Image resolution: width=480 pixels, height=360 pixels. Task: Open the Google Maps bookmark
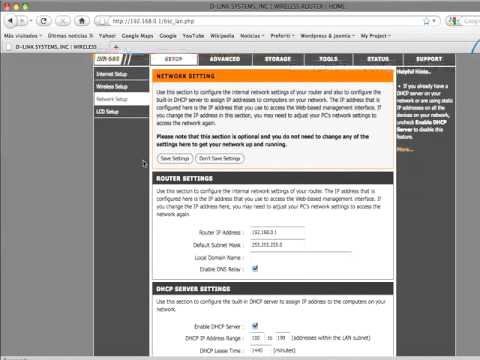click(x=137, y=36)
